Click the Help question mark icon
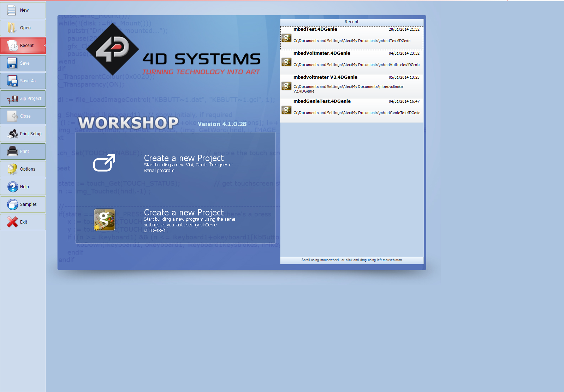This screenshot has width=564, height=392. (12, 186)
